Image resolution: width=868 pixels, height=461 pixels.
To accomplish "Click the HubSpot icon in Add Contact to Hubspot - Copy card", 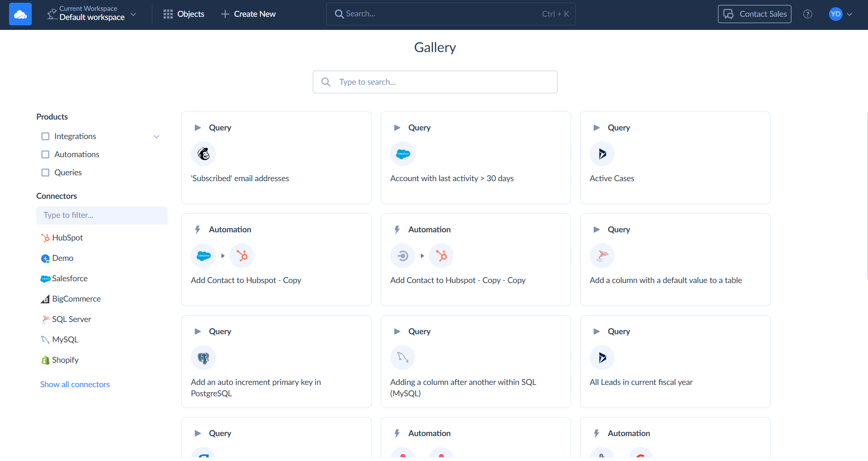I will point(242,256).
